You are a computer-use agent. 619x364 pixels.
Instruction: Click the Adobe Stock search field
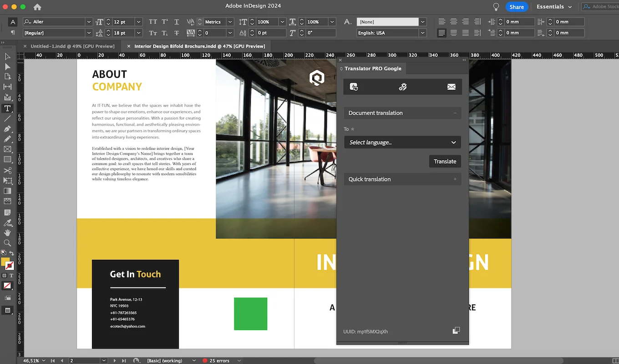(600, 7)
